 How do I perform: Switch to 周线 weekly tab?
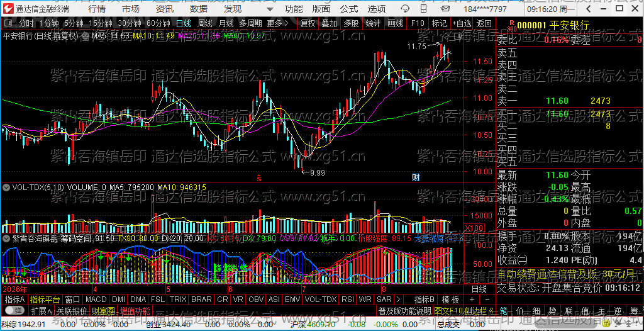204,23
